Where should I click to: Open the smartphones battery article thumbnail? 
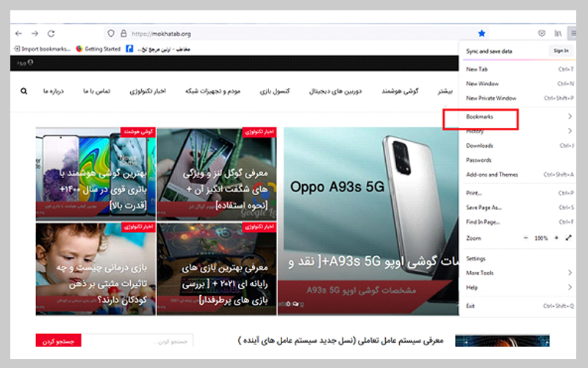click(96, 174)
